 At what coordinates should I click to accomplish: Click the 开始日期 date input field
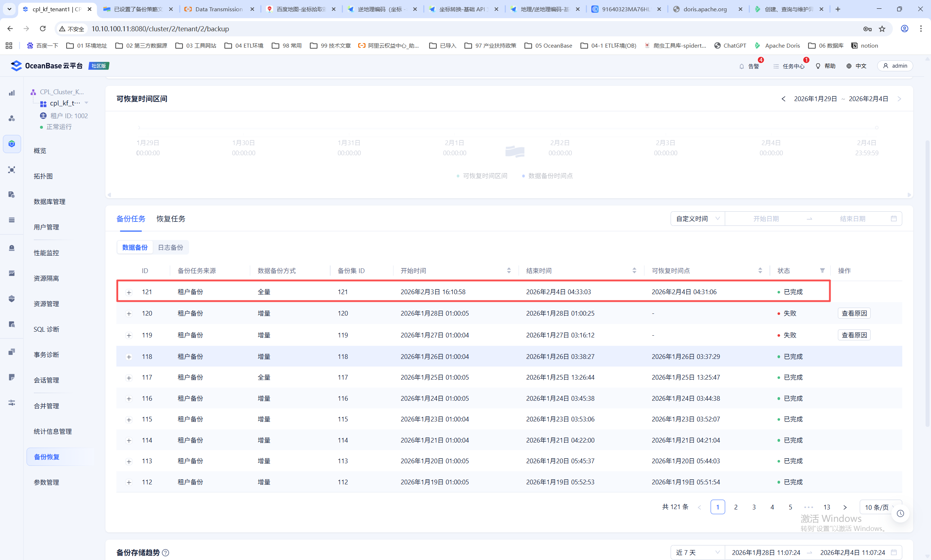click(766, 219)
